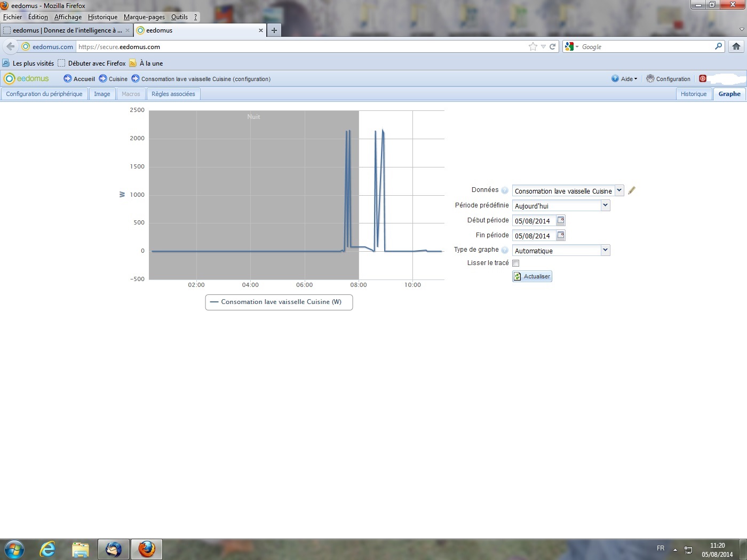
Task: Bookmark this page with the star icon
Action: [533, 46]
